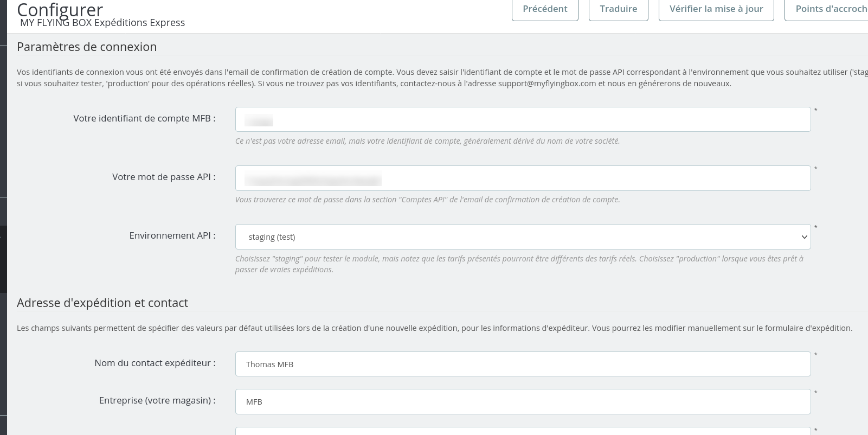Click the Précédent button

click(545, 9)
